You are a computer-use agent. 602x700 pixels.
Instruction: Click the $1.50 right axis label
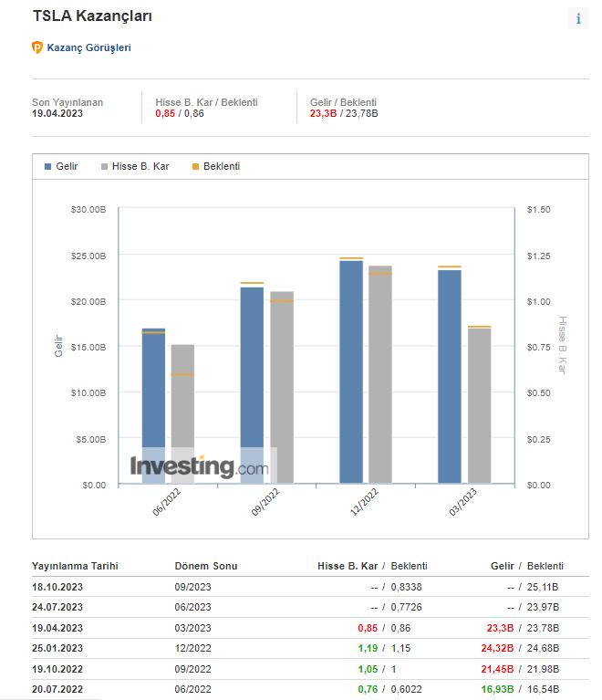pyautogui.click(x=539, y=210)
